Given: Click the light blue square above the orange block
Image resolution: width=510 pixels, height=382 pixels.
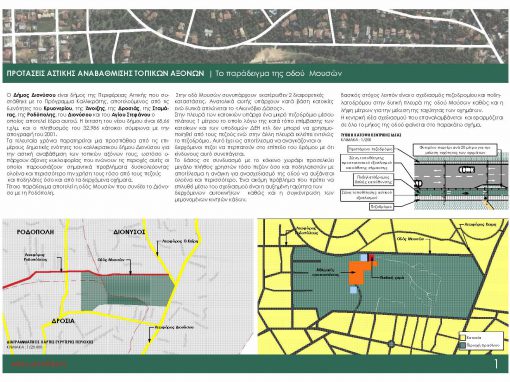Looking at the screenshot, I should (x=363, y=257).
